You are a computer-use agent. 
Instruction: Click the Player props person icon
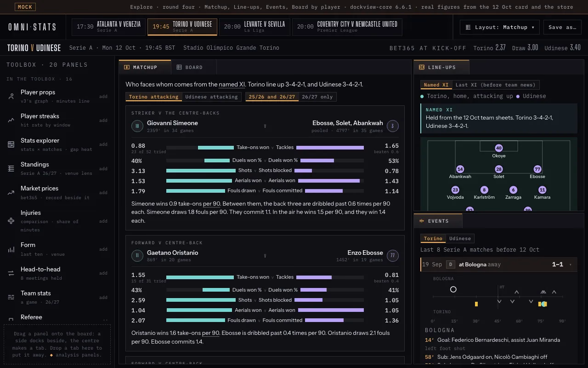point(11,96)
